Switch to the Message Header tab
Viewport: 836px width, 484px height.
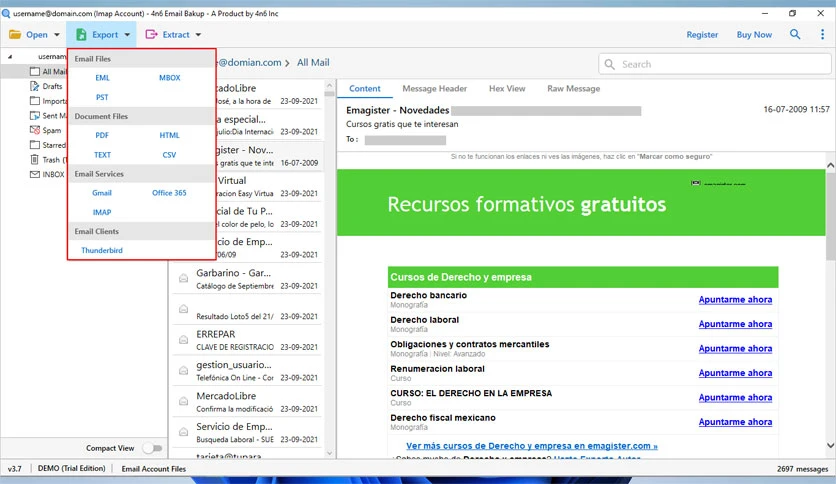435,88
